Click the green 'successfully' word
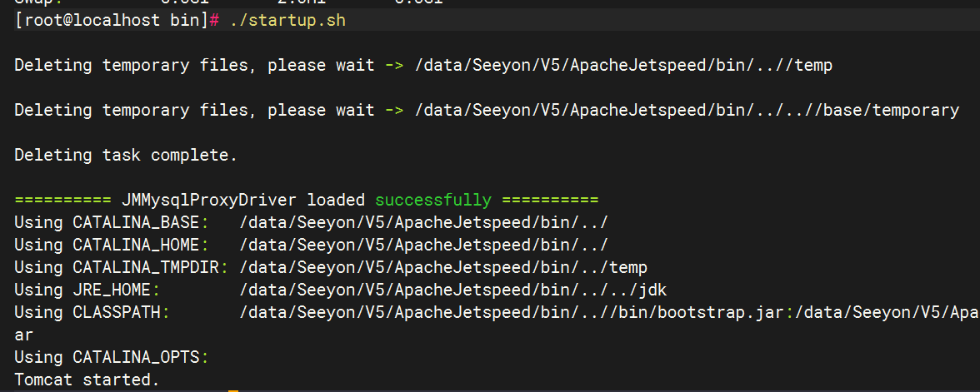 (432, 201)
